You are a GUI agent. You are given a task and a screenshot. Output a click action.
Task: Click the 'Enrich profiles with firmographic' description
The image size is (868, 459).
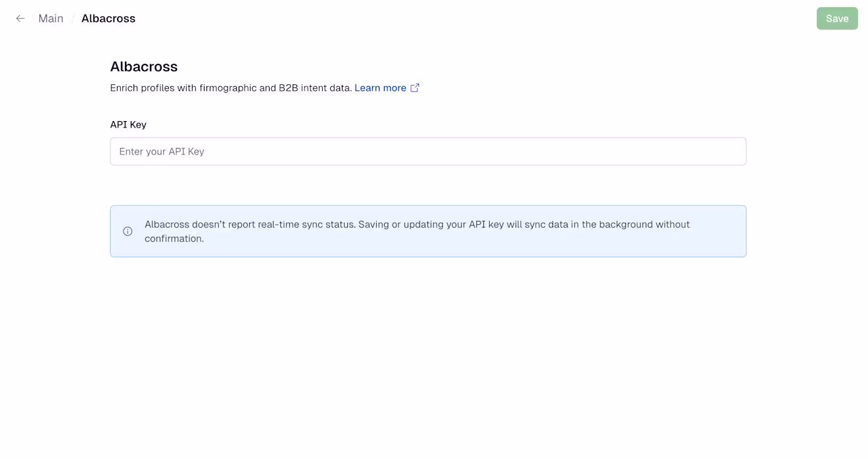(x=231, y=88)
